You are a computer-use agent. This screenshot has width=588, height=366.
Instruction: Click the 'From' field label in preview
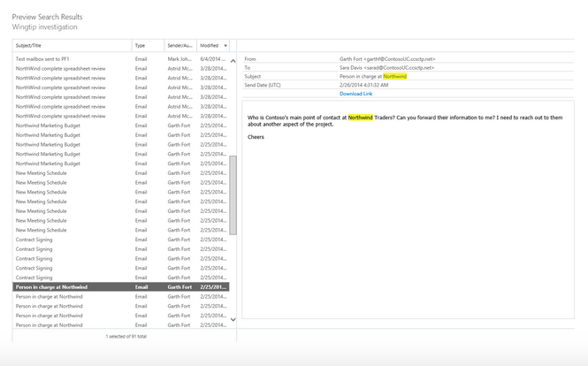pyautogui.click(x=250, y=59)
